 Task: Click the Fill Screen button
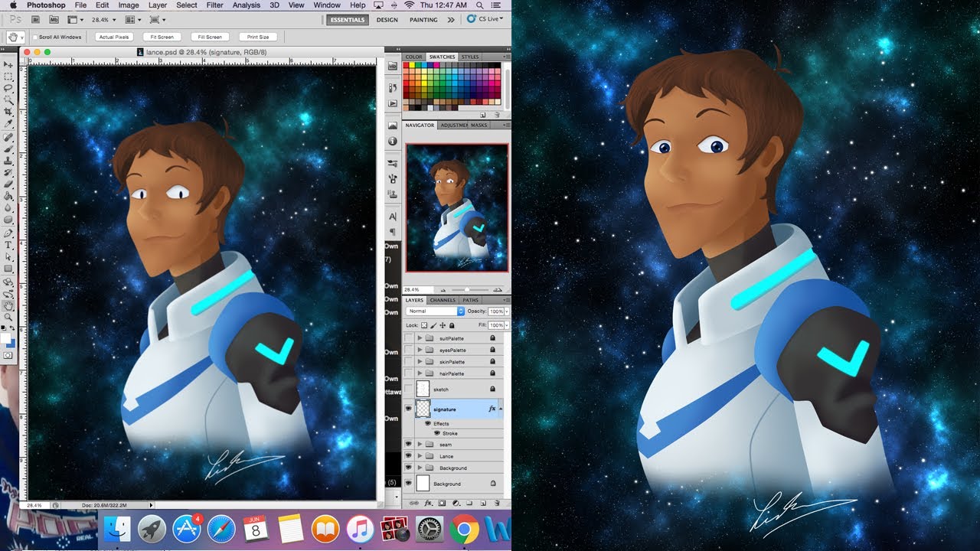210,37
